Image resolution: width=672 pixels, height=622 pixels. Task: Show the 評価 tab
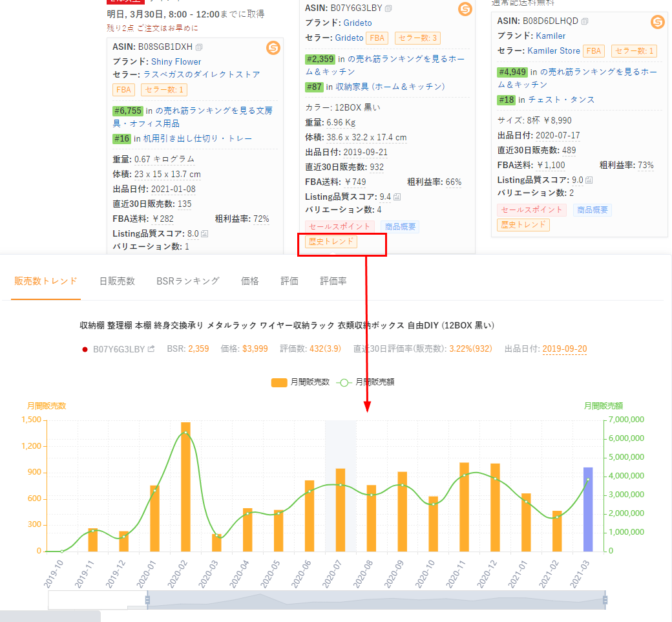click(289, 281)
